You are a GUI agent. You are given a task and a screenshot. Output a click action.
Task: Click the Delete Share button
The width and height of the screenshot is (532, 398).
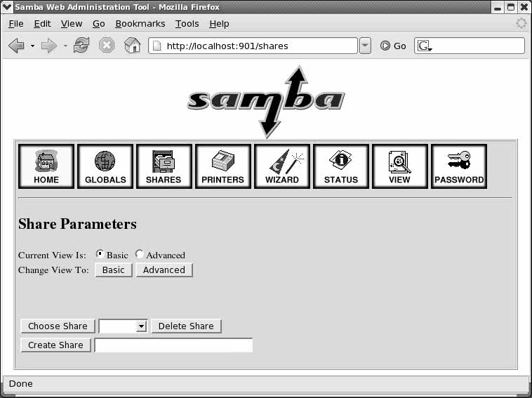point(186,326)
